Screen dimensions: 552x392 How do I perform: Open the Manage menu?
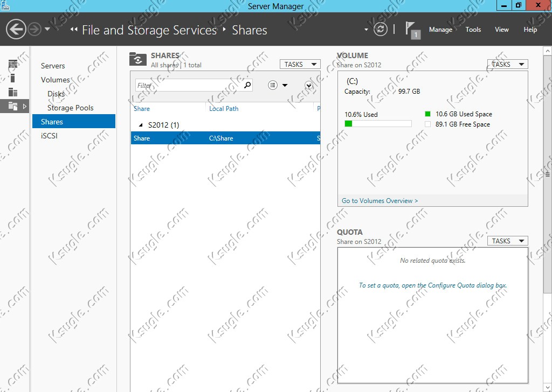440,30
